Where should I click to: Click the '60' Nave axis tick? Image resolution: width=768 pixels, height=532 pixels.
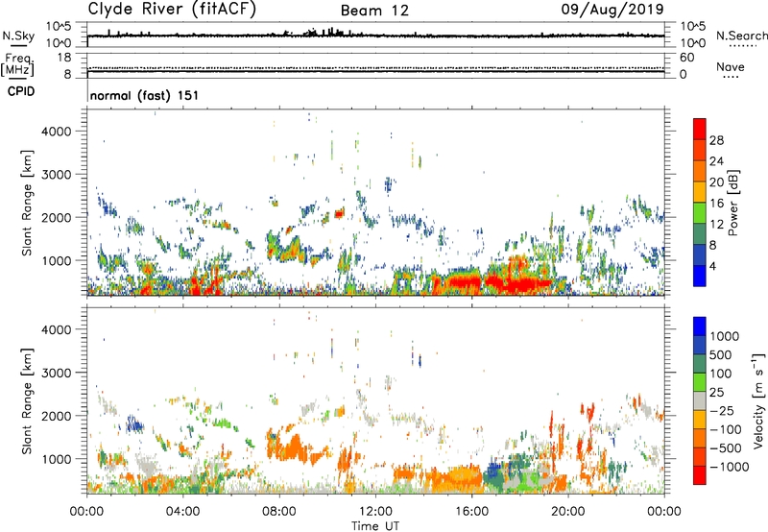686,58
